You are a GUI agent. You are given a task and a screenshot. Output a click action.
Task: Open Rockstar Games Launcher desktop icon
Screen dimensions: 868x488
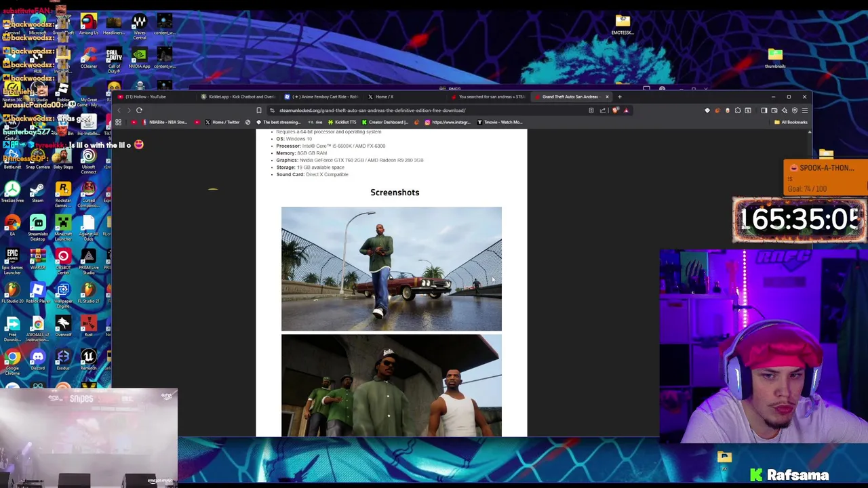tap(63, 193)
